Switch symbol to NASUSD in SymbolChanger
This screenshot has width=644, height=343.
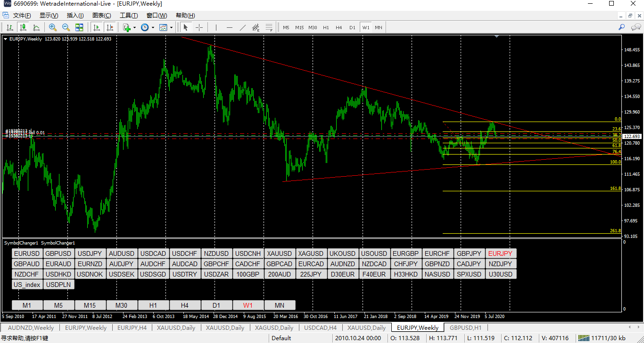coord(438,274)
